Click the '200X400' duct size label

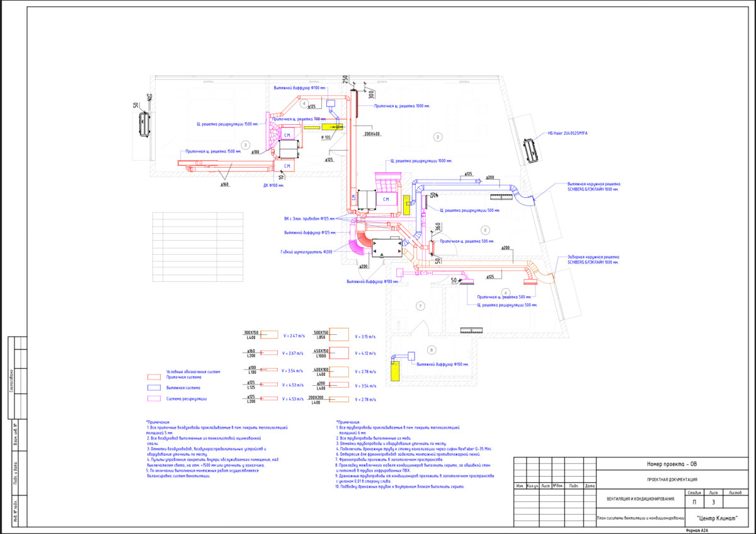(x=372, y=134)
